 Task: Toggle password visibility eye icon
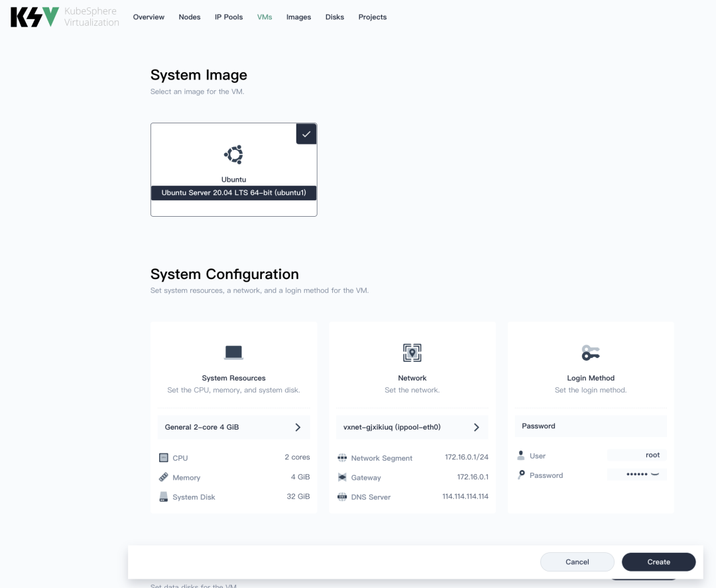pyautogui.click(x=655, y=475)
